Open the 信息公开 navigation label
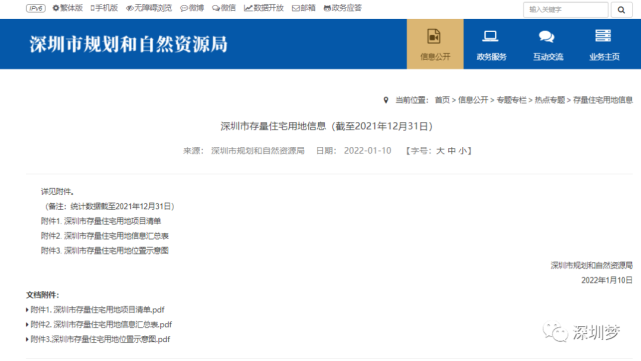The width and height of the screenshot is (641, 361). click(x=435, y=57)
